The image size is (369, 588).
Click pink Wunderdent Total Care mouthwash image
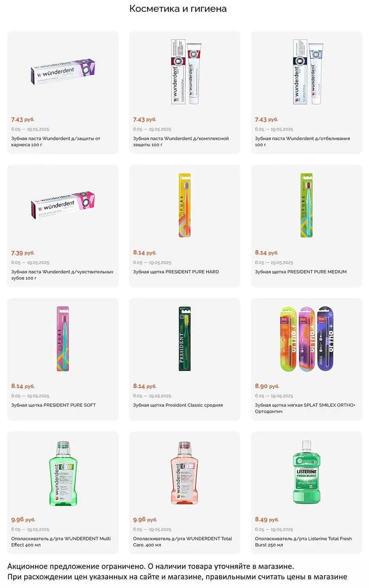(x=184, y=473)
